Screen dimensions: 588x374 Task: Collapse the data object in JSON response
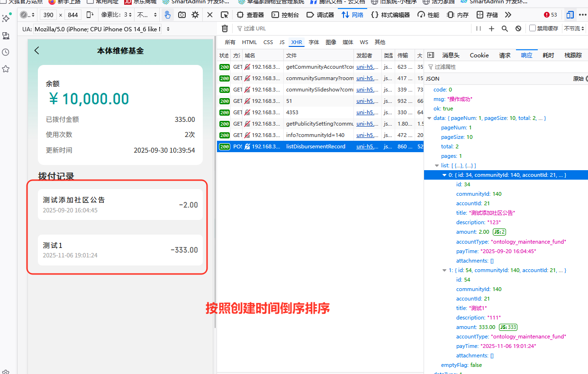point(430,118)
